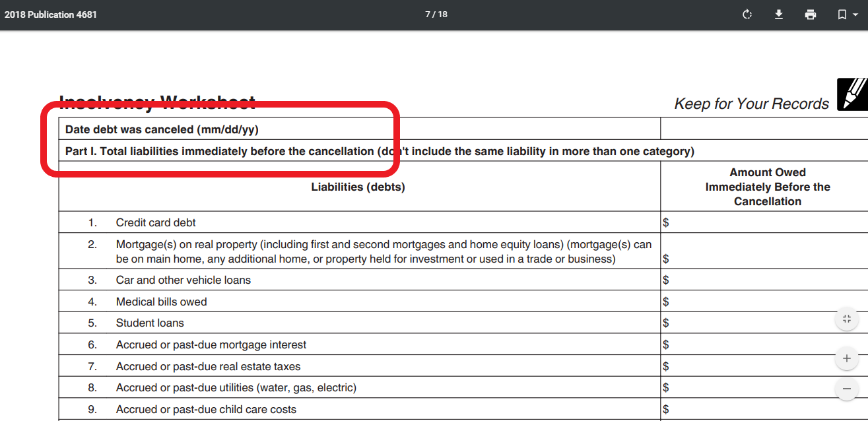Rotate the PDF document clockwise

click(x=747, y=15)
